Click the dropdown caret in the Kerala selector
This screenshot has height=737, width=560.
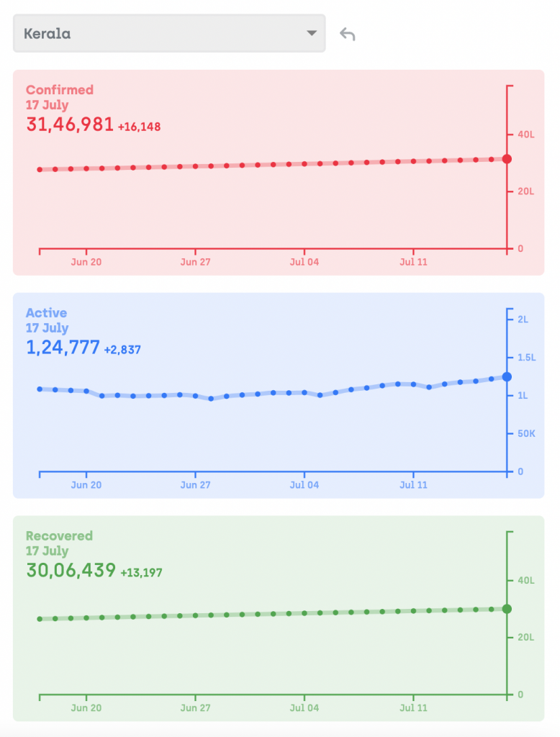tap(311, 33)
